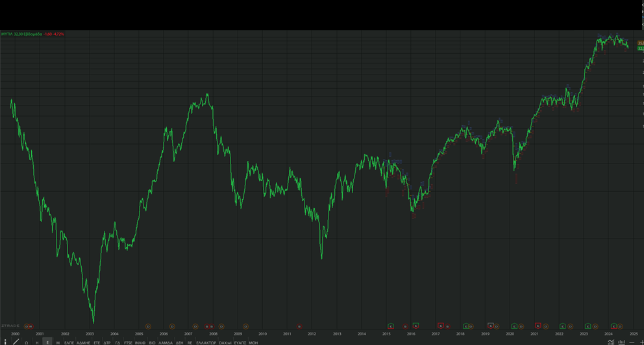
Task: Select the trend line drawing tool
Action: click(16, 342)
